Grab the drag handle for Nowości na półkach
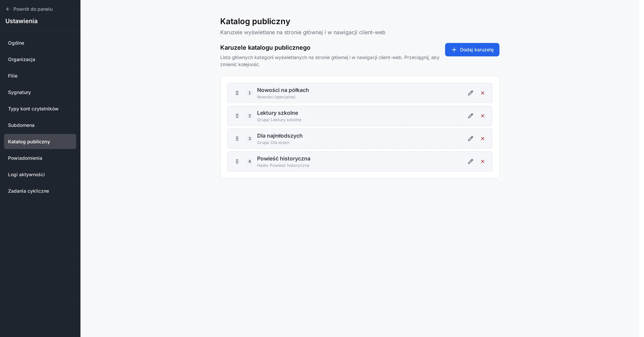The image size is (644, 337). coord(237,93)
